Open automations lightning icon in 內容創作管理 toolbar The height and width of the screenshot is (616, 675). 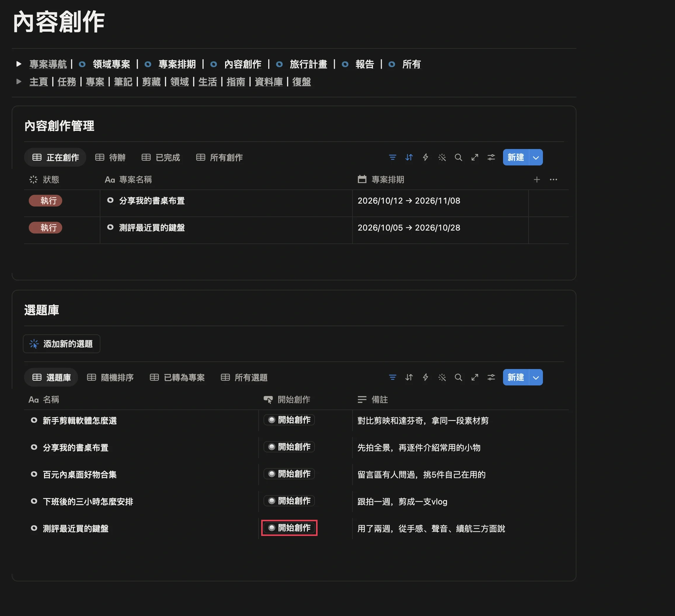425,157
